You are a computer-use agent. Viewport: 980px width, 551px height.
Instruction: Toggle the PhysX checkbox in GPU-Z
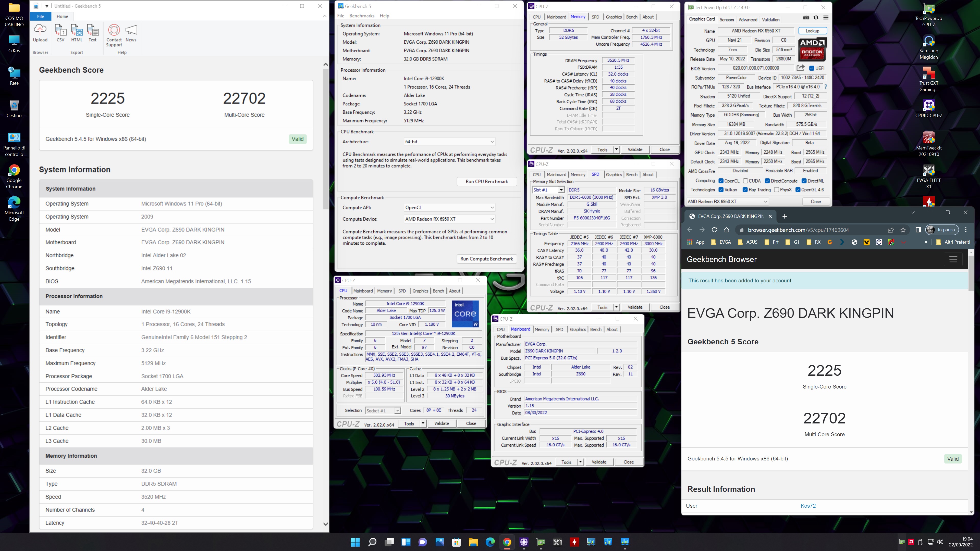pyautogui.click(x=776, y=190)
